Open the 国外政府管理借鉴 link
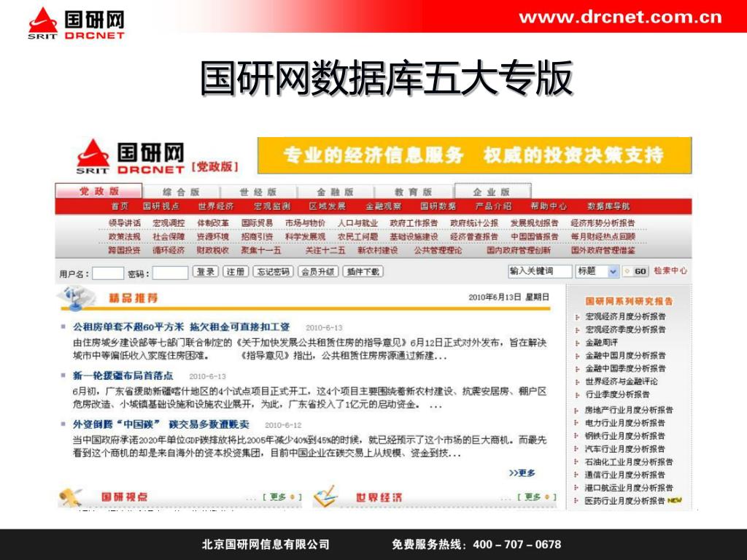 tap(603, 250)
